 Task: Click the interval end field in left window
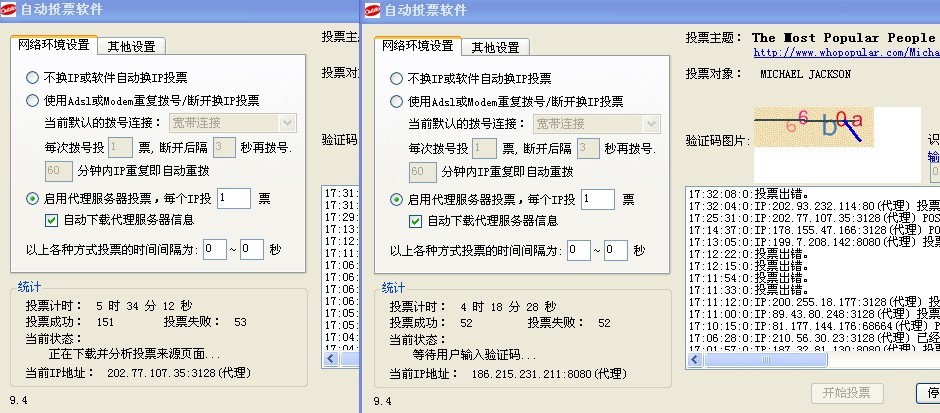252,249
